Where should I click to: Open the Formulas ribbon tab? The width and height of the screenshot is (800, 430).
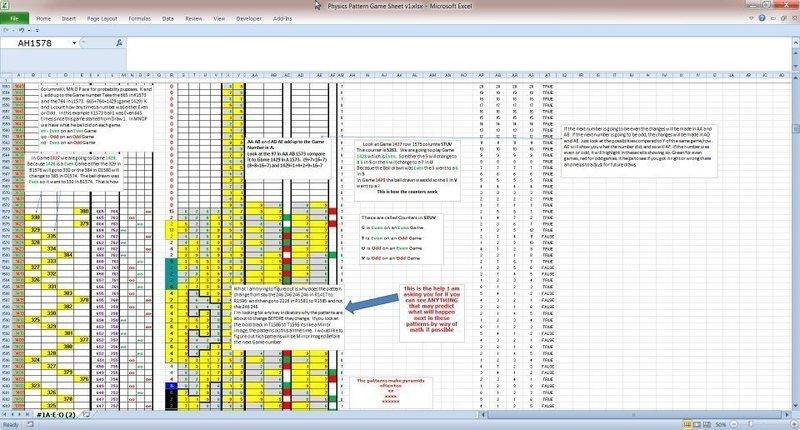139,18
